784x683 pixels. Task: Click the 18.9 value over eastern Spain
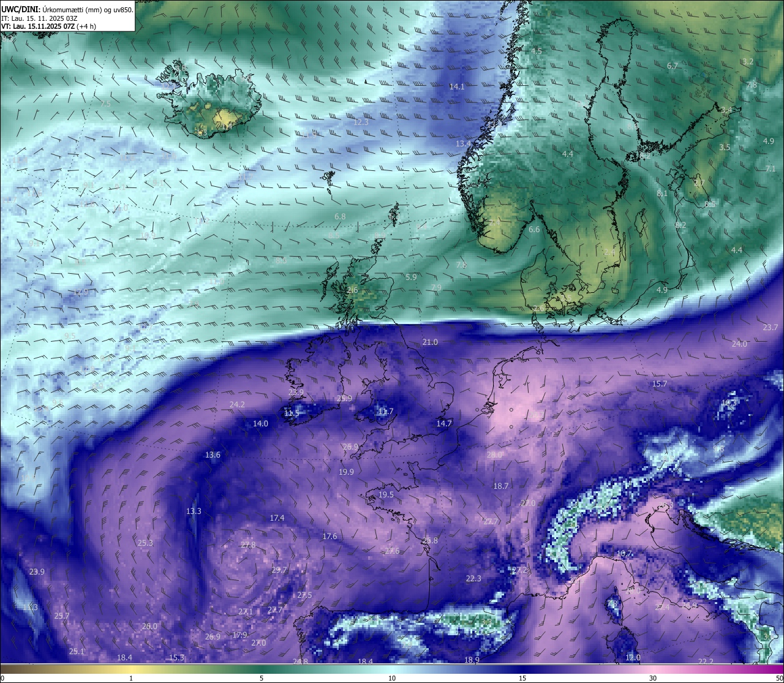(x=472, y=660)
